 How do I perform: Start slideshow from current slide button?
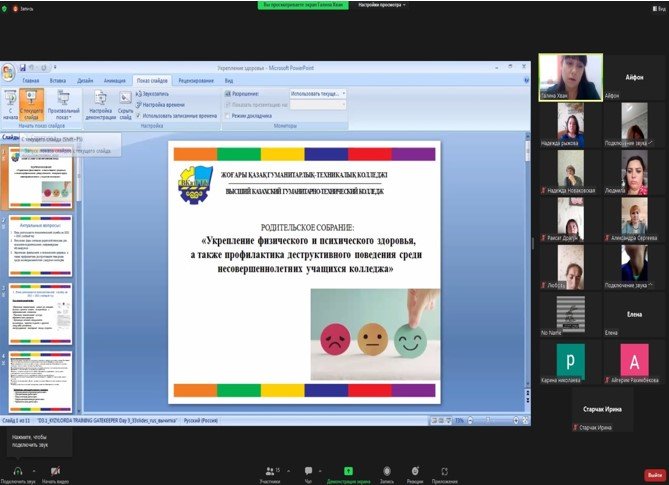(x=31, y=105)
